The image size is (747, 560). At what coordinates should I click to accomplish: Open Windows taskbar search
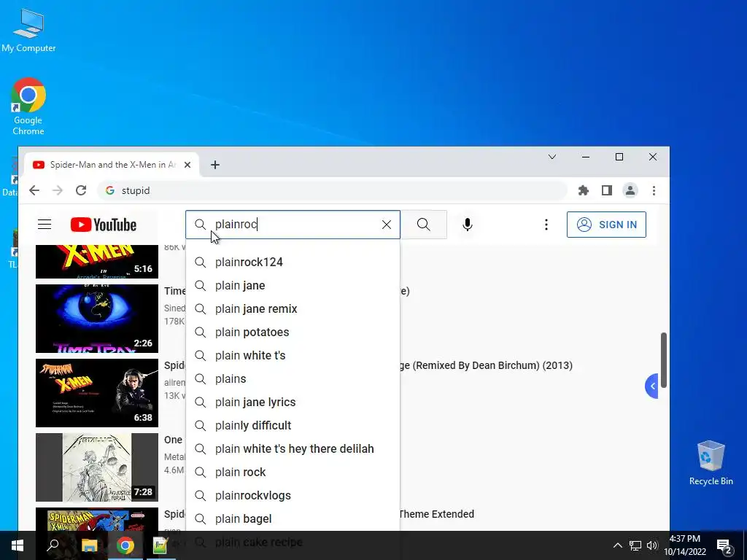click(53, 545)
